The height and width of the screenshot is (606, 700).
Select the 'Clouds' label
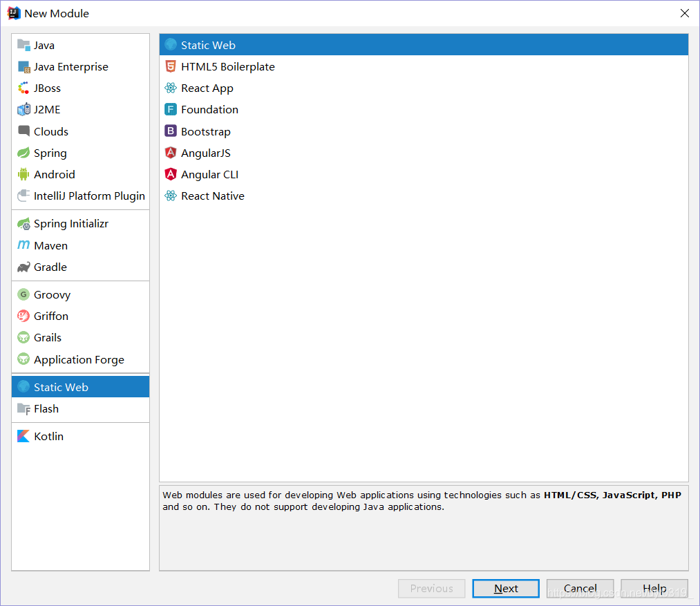(x=51, y=131)
